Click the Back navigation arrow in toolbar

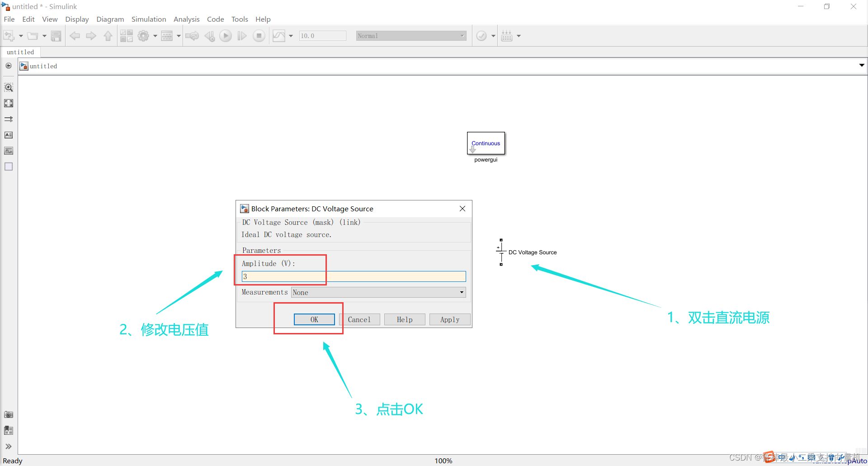(x=75, y=36)
